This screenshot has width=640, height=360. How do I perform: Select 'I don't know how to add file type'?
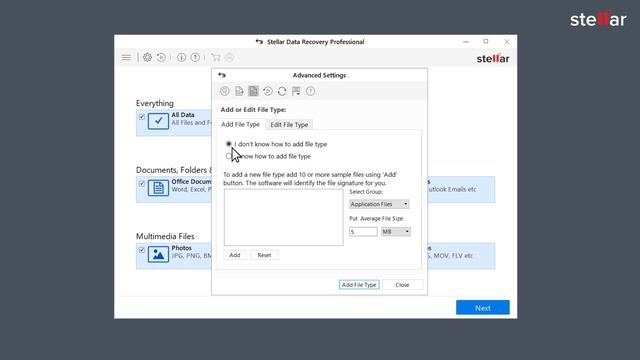click(229, 144)
